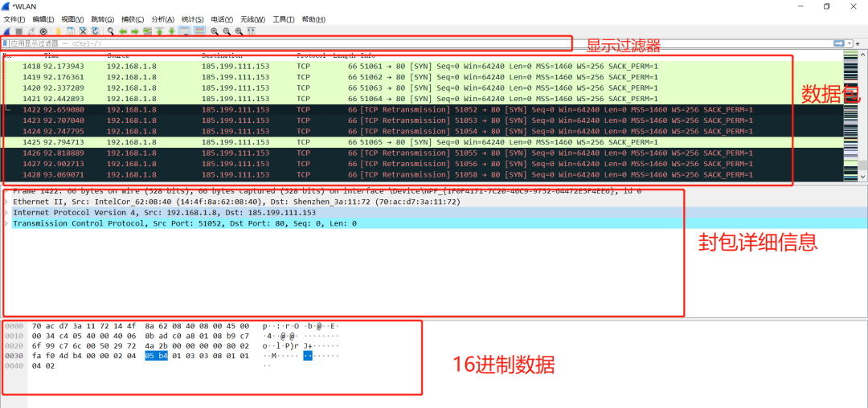Image resolution: width=868 pixels, height=408 pixels.
Task: Select retransmission packet 1424
Action: 420,131
